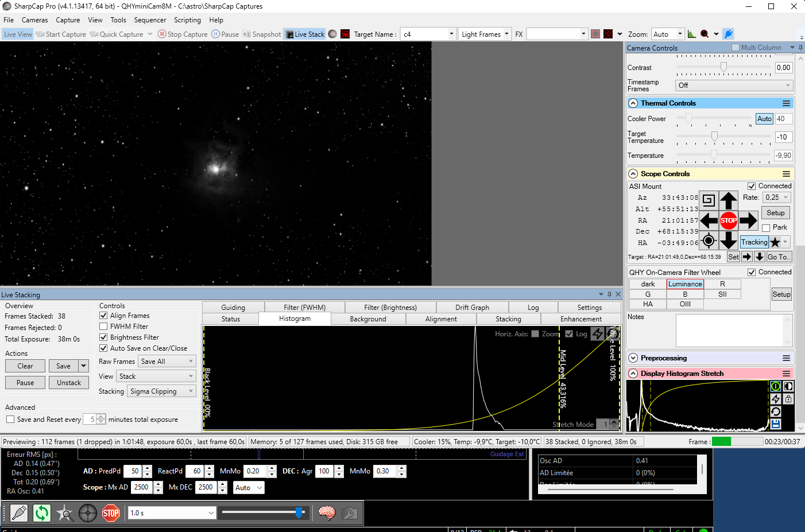Open the brain advanced settings icon
Image resolution: width=805 pixels, height=532 pixels.
click(x=327, y=513)
